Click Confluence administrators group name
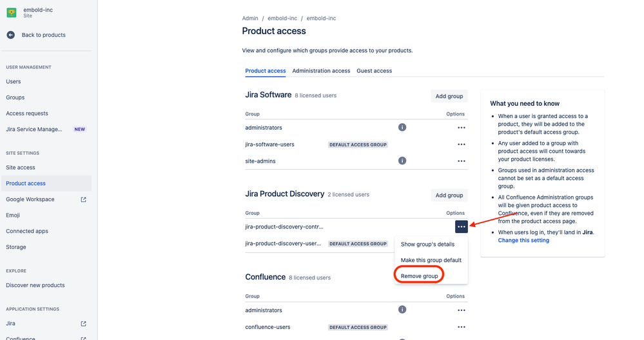Image resolution: width=644 pixels, height=340 pixels. tap(264, 310)
